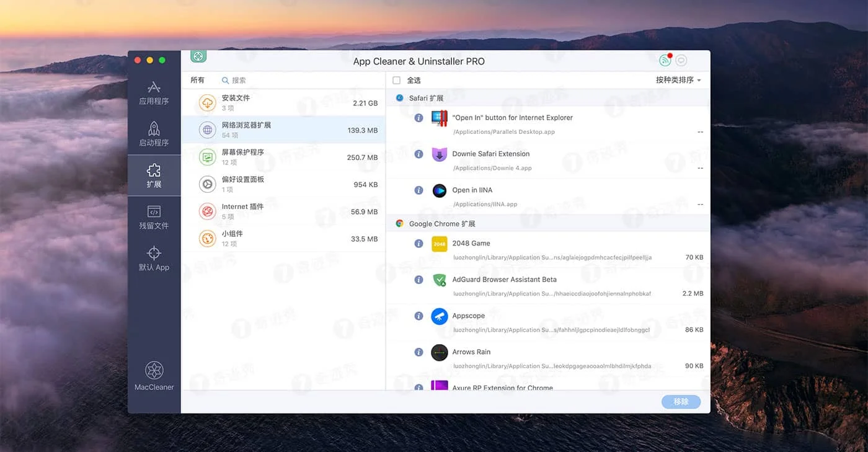The height and width of the screenshot is (452, 868).
Task: Open the 应用程序 section in the sidebar
Action: 154,94
